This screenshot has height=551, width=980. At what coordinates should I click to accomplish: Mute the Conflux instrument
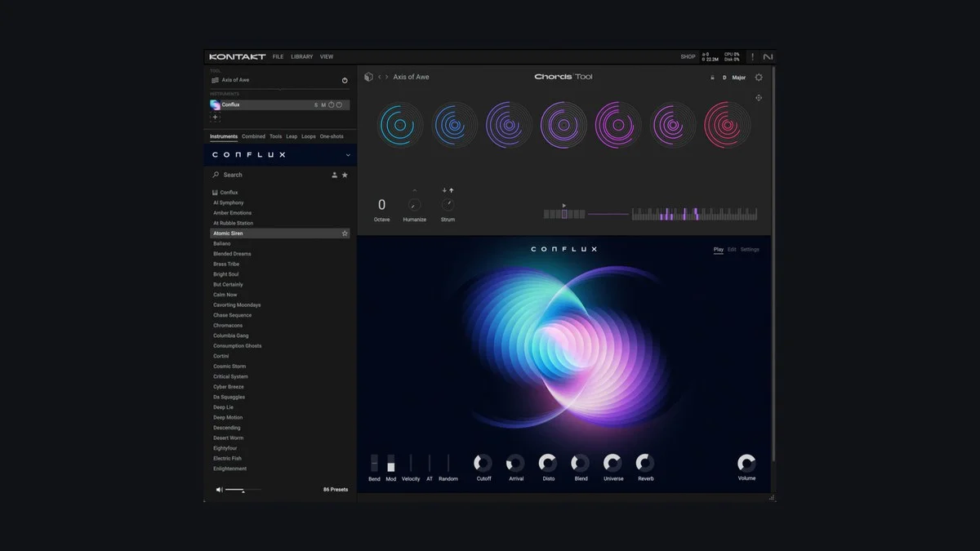coord(323,104)
